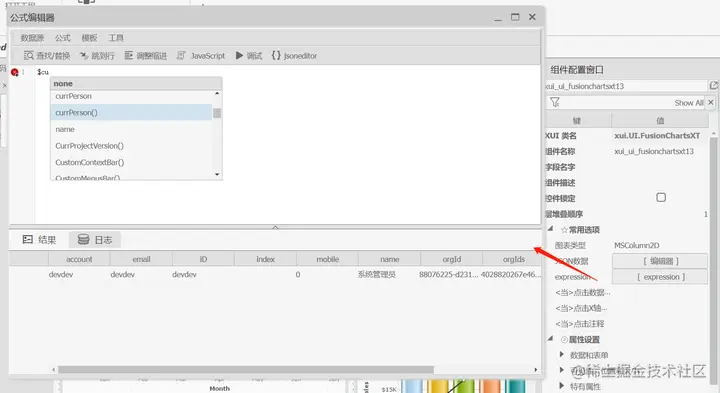The width and height of the screenshot is (720, 393).
Task: Click the [ 编辑器 ] JSON data button
Action: coord(660,261)
